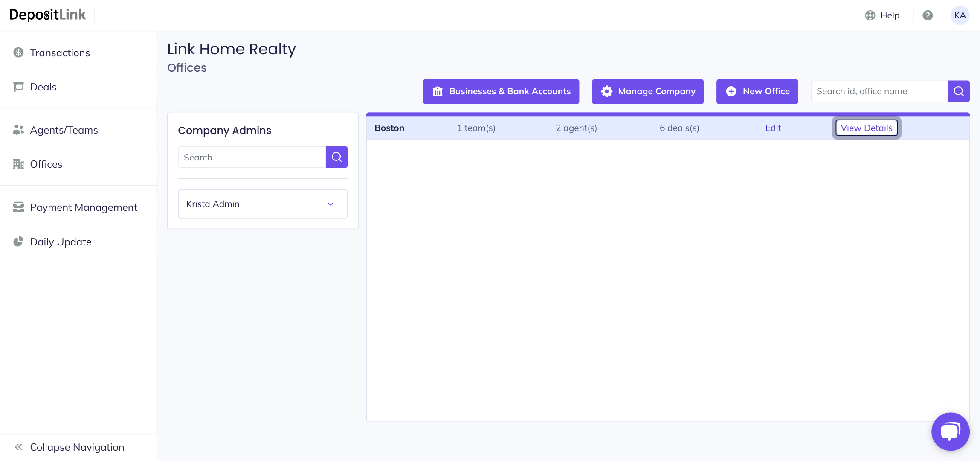Open the Transactions menu item

(x=60, y=53)
